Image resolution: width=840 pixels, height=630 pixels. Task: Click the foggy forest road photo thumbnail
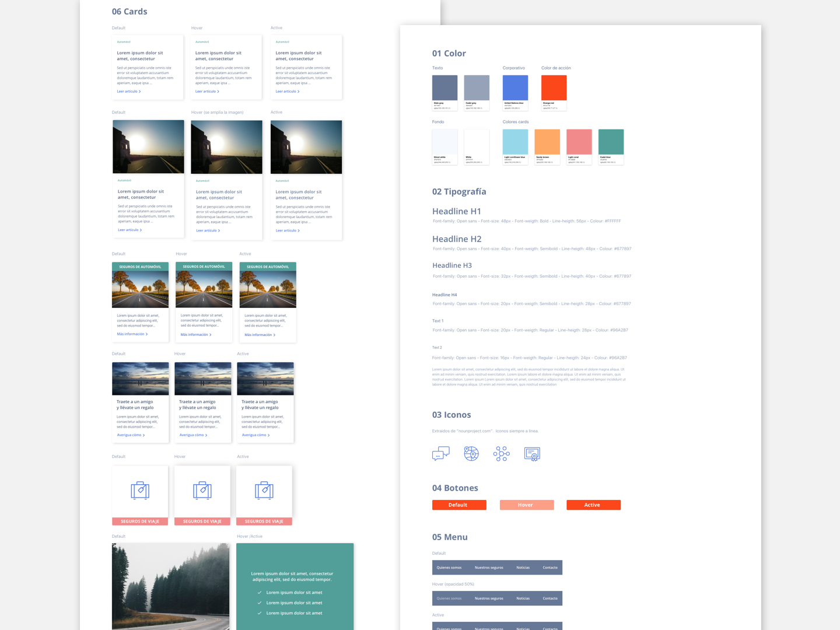coord(170,586)
